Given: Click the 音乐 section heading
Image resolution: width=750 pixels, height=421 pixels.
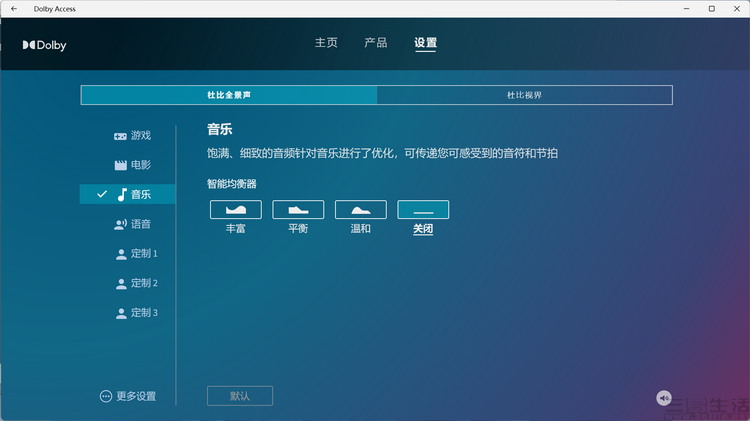Looking at the screenshot, I should 220,129.
